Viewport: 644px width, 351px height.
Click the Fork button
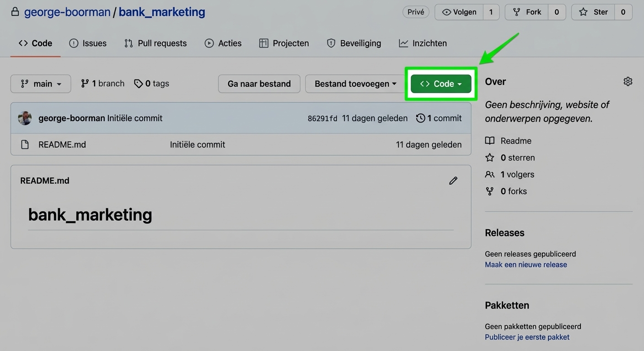point(527,12)
